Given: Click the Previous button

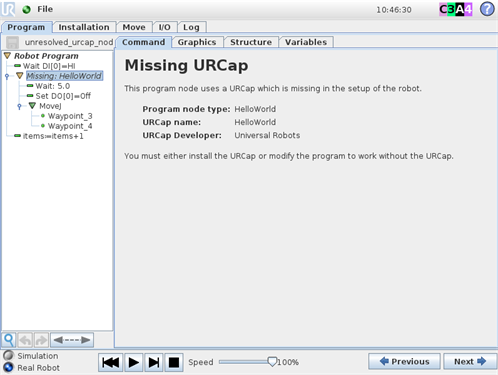Looking at the screenshot, I should pyautogui.click(x=404, y=362).
